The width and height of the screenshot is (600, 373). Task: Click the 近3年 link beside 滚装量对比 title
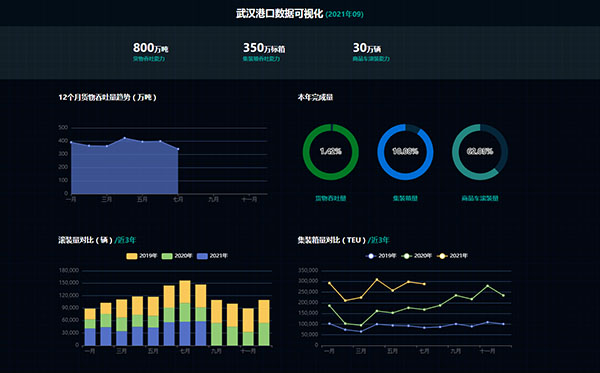pos(125,240)
